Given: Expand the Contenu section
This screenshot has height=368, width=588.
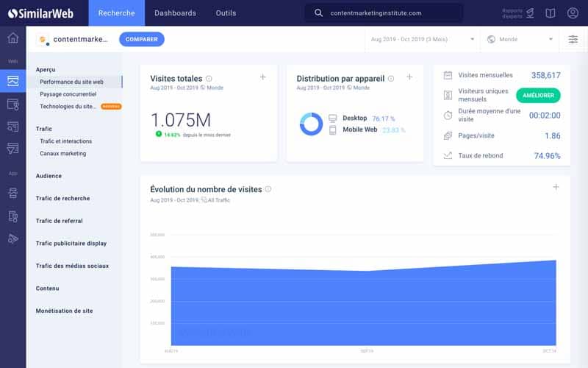Looking at the screenshot, I should [x=47, y=289].
